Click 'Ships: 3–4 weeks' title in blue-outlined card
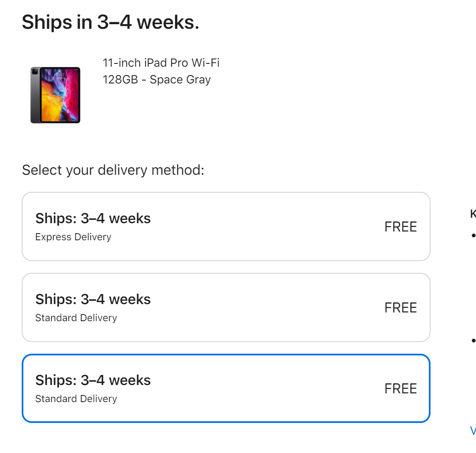The image size is (476, 453). 93,380
